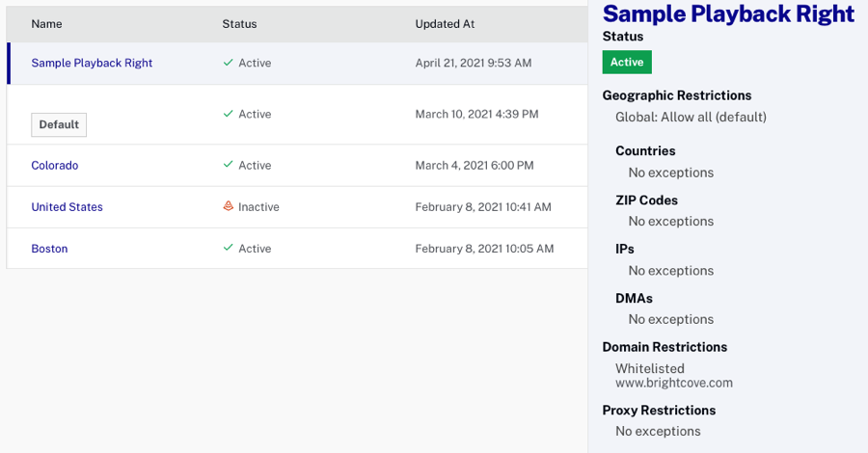Viewport: 868px width, 453px height.
Task: Open the Colorado playback right
Action: (55, 165)
